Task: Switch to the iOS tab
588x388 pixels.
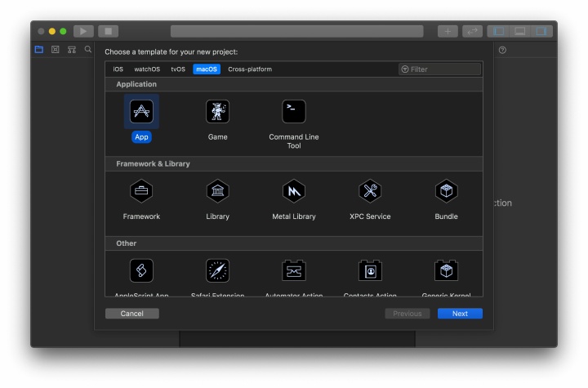Action: click(118, 69)
